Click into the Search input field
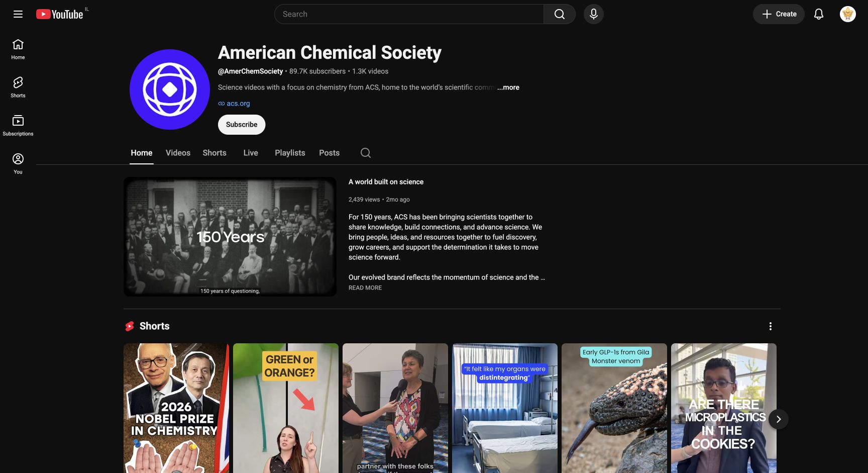This screenshot has width=868, height=473. click(409, 14)
